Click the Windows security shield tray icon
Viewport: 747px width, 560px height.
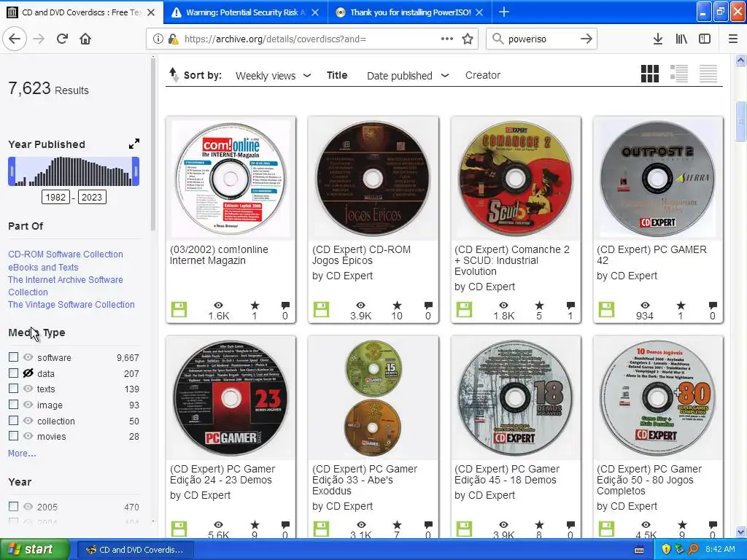point(666,549)
